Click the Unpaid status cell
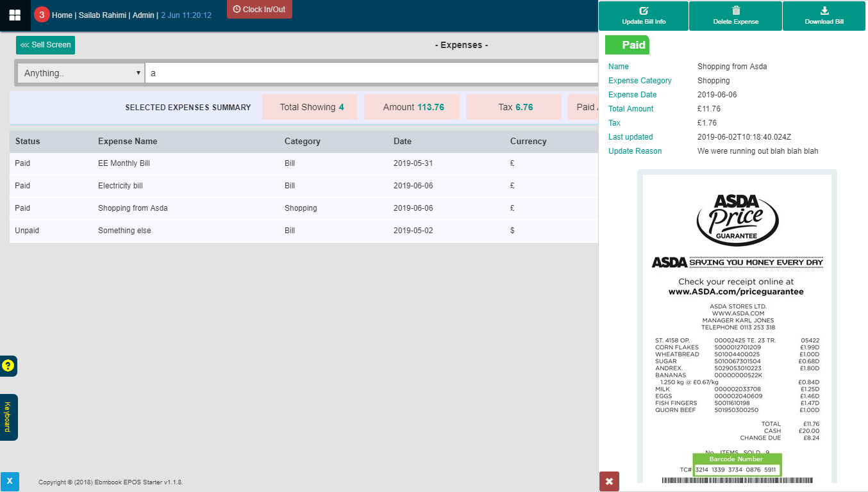The width and height of the screenshot is (868, 492). 27,231
